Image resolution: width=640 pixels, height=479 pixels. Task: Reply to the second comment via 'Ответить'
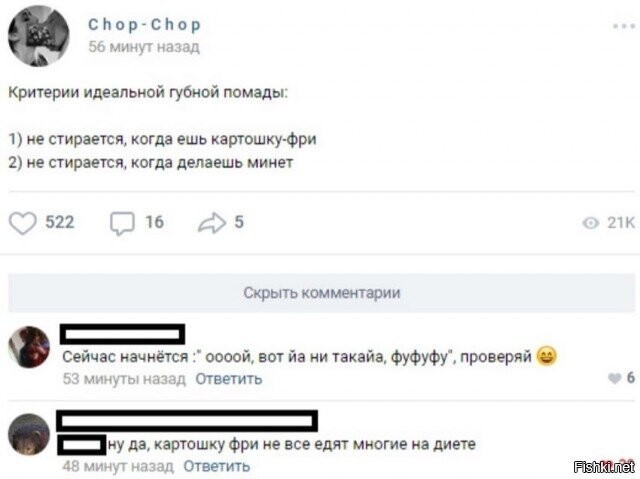pyautogui.click(x=216, y=466)
